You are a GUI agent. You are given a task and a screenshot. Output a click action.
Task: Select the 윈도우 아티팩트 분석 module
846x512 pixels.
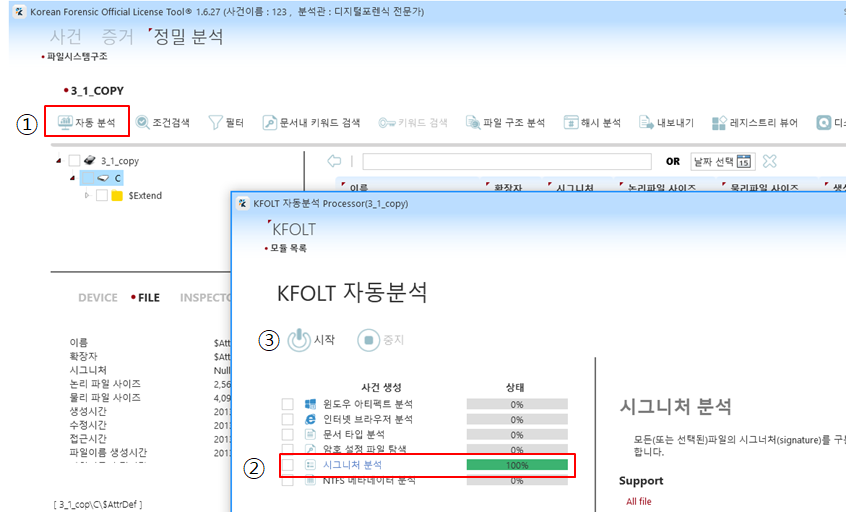[x=367, y=404]
